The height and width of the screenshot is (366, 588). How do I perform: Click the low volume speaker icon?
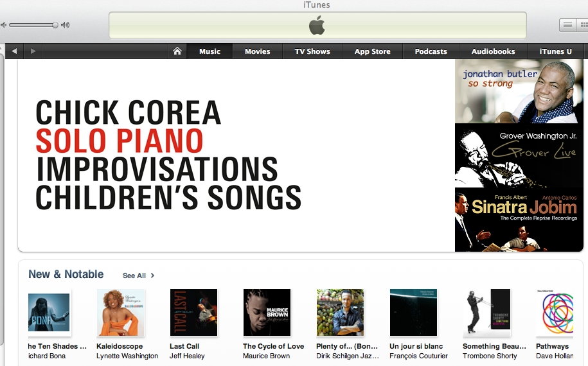coord(3,25)
